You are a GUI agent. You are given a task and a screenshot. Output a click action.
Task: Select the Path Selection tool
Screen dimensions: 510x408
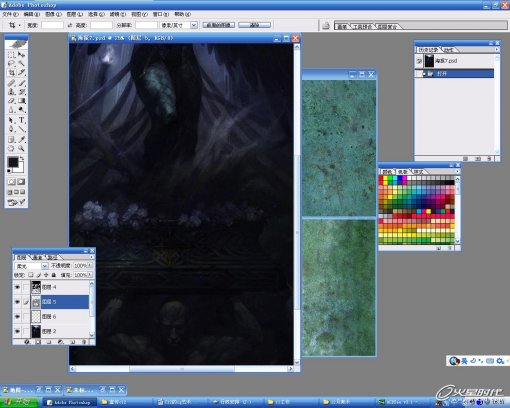tap(11, 120)
